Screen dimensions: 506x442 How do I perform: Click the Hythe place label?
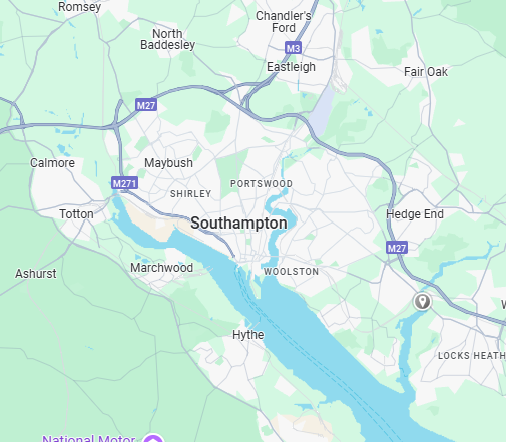248,335
